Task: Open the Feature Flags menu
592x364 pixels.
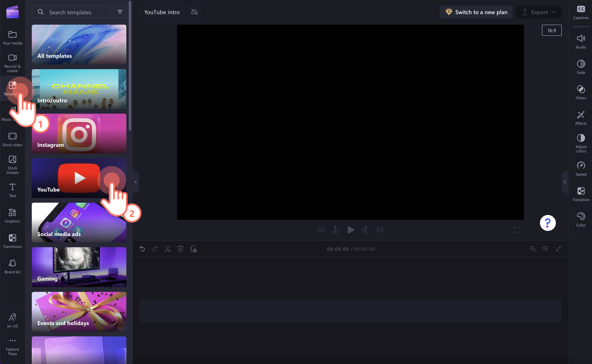Action: [x=12, y=347]
